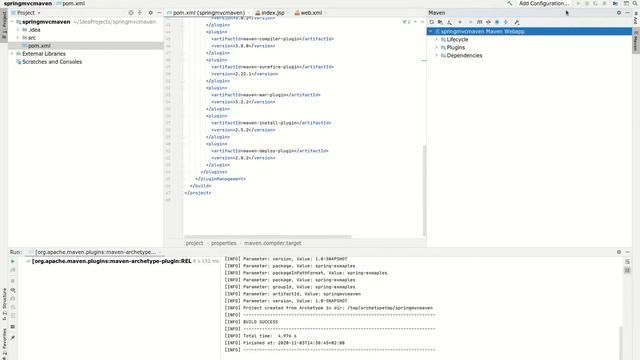Screen dimensions: 640x360
Task: Click 'project' breadcrumb in editor
Action: [x=194, y=243]
